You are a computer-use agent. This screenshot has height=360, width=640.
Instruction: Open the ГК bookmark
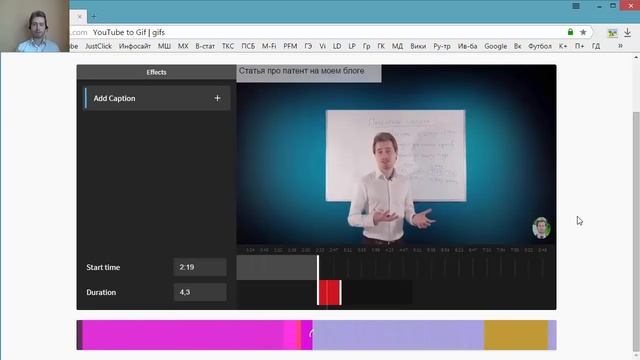point(381,46)
